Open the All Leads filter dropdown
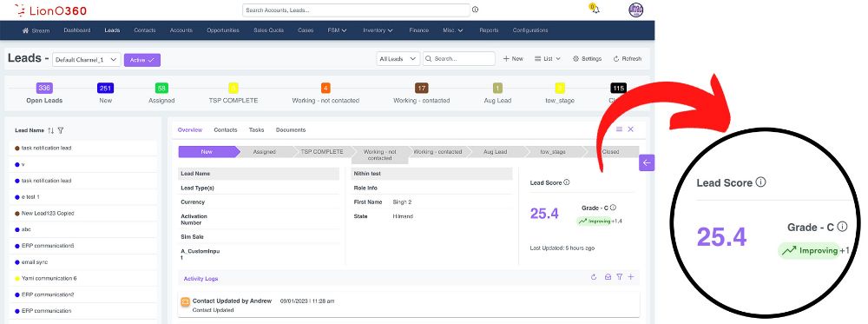This screenshot has width=868, height=324. point(398,59)
